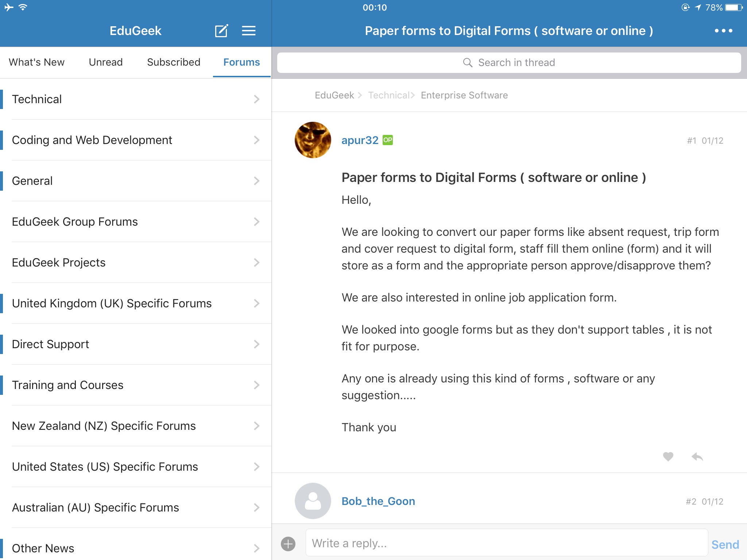Like apur32's post with the heart icon
The width and height of the screenshot is (747, 560).
pos(668,456)
